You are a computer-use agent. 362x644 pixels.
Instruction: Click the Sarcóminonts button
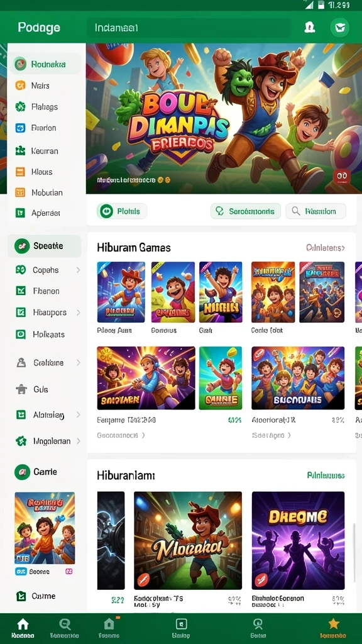[x=246, y=211]
